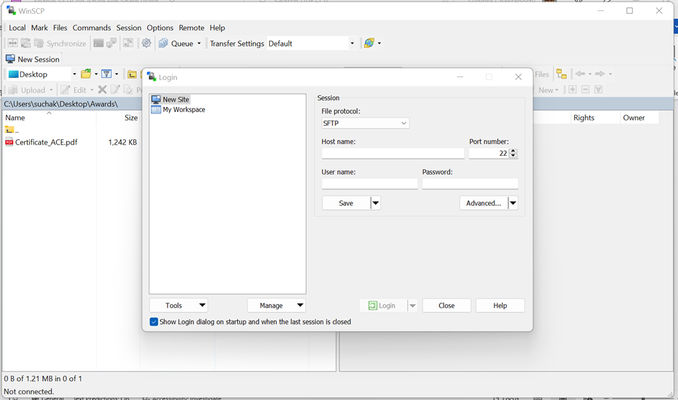Expand the arrow beside the globe icon
This screenshot has width=678, height=400.
(379, 43)
